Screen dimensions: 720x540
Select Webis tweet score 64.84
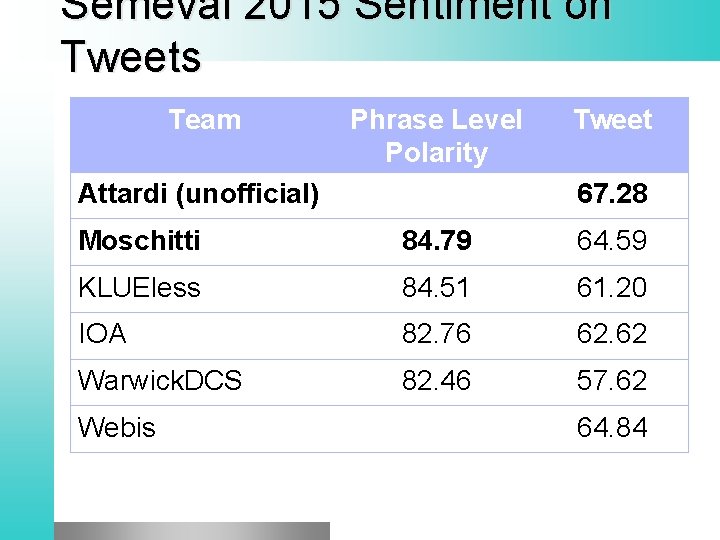612,428
